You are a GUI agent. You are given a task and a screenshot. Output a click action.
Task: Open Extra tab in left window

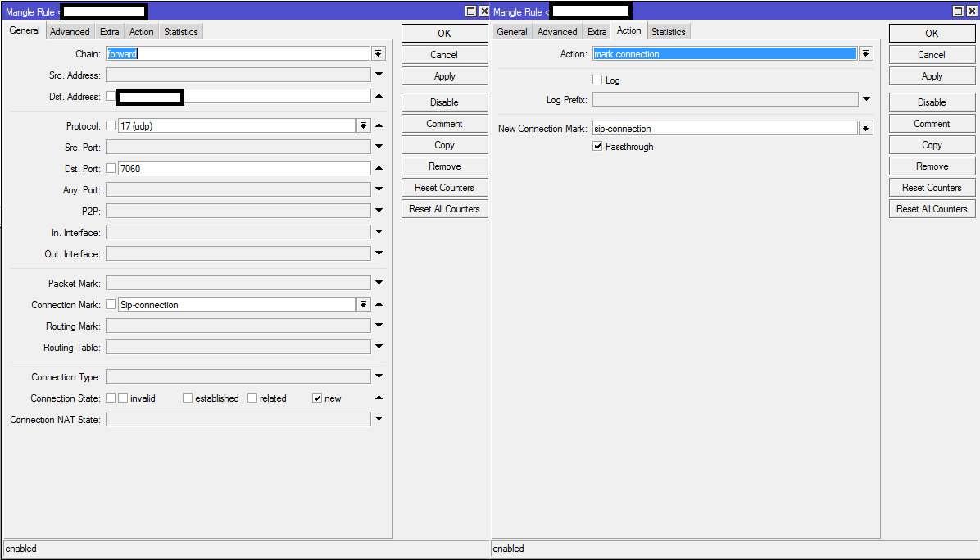pyautogui.click(x=109, y=32)
